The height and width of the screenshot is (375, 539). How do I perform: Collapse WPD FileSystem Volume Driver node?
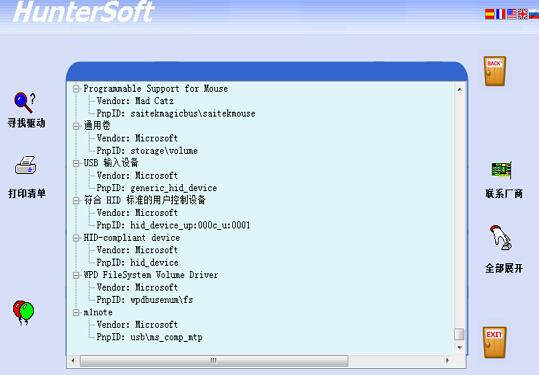(x=76, y=275)
